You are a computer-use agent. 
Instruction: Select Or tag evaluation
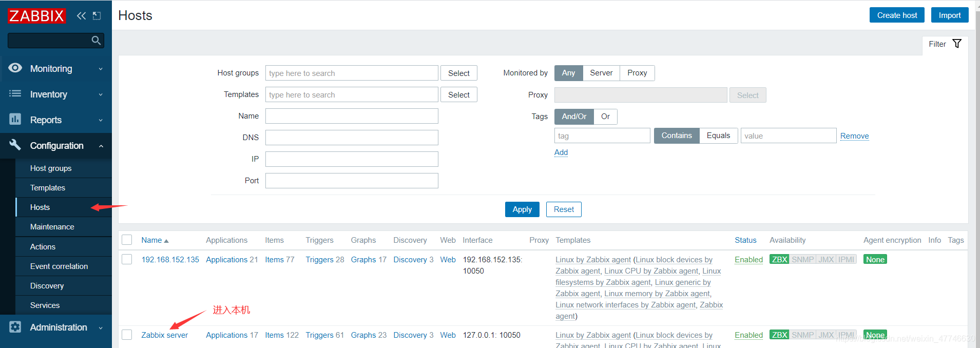pyautogui.click(x=606, y=117)
